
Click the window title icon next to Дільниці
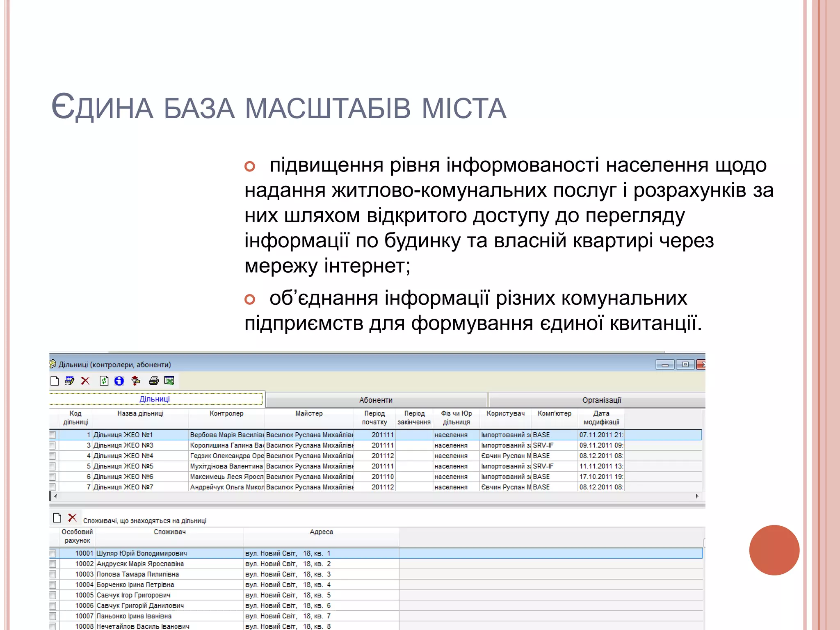(x=52, y=364)
